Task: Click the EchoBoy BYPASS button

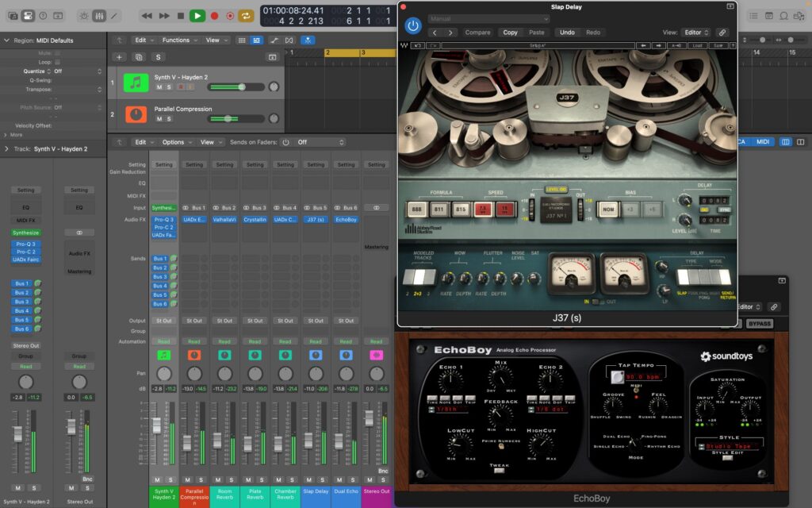Action: [x=760, y=324]
